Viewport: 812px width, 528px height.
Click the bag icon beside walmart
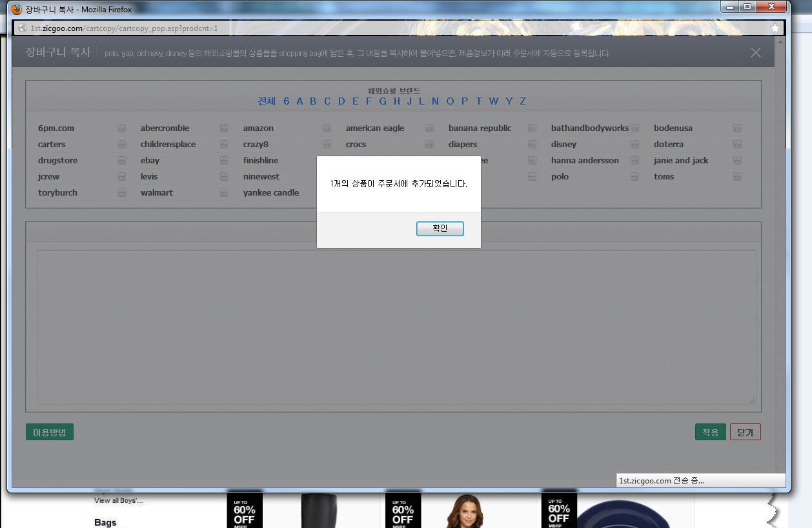click(224, 192)
